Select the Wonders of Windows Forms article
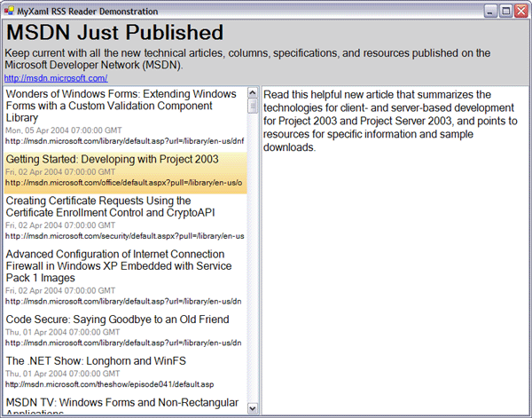 click(125, 117)
